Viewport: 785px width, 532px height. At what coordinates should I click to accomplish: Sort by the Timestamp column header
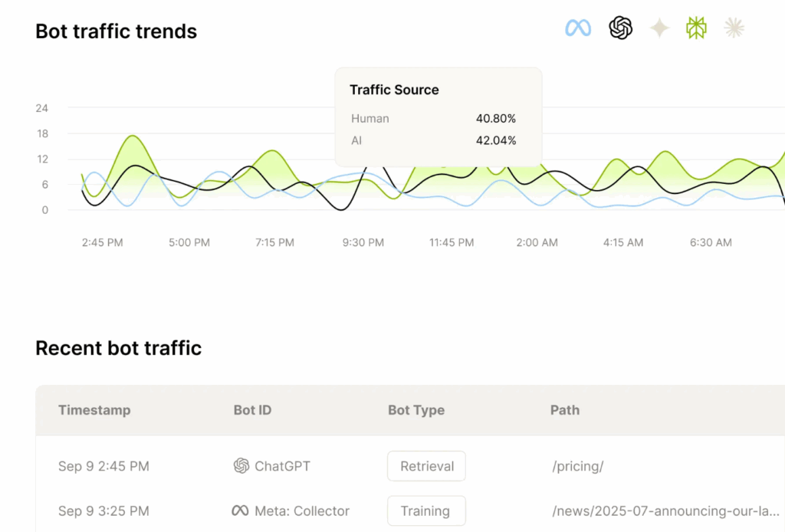point(94,410)
